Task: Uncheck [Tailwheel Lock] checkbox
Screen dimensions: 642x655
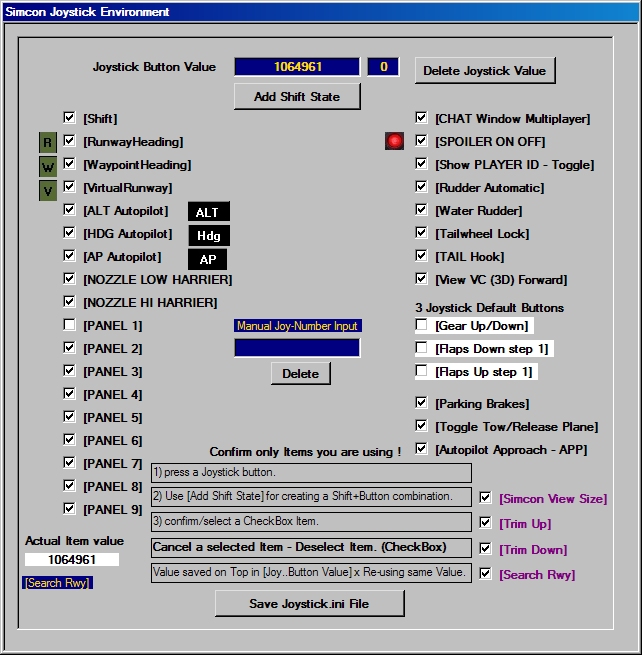Action: coord(421,233)
